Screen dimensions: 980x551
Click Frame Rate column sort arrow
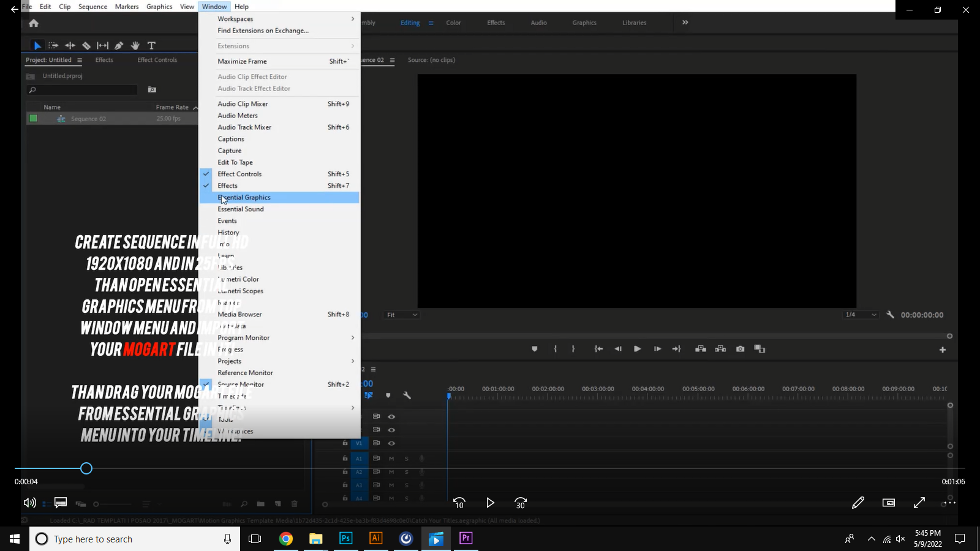[x=195, y=108]
